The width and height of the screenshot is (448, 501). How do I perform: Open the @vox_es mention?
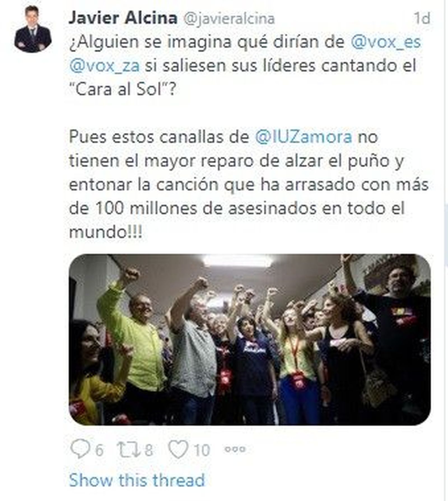(x=386, y=42)
